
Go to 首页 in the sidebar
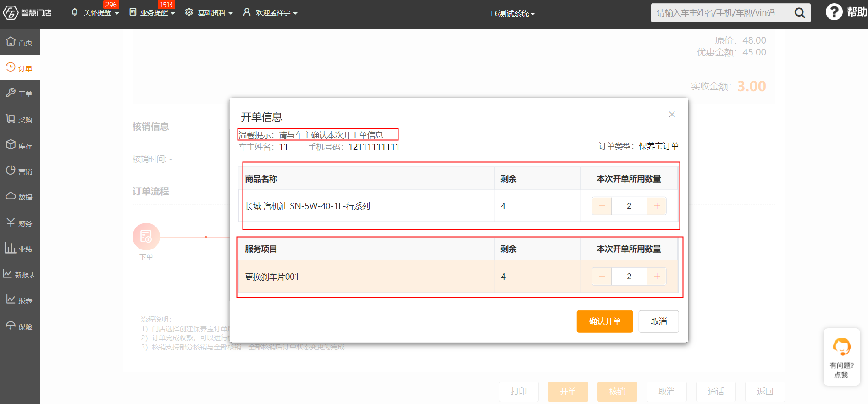20,42
